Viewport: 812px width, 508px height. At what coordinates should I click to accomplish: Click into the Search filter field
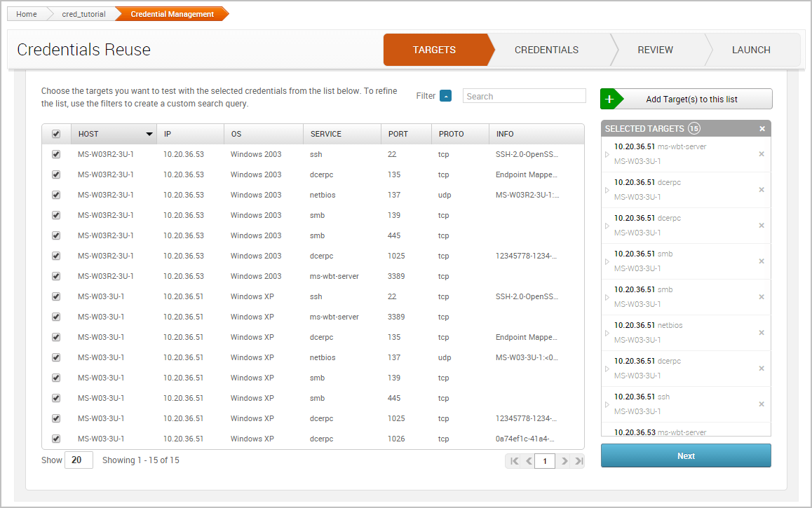point(524,96)
